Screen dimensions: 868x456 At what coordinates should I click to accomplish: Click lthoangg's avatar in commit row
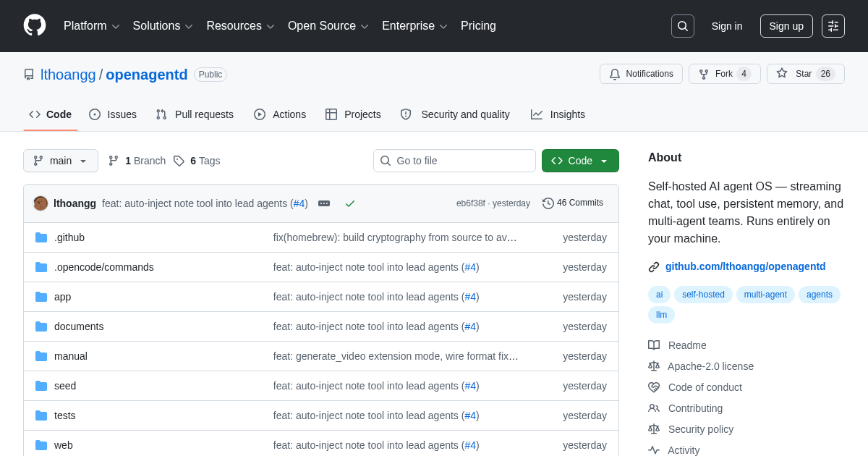(x=41, y=203)
